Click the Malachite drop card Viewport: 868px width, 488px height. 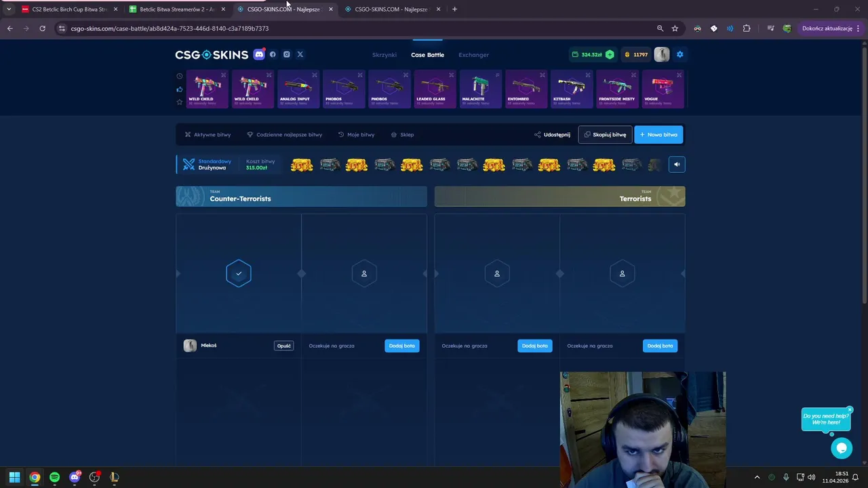(480, 89)
